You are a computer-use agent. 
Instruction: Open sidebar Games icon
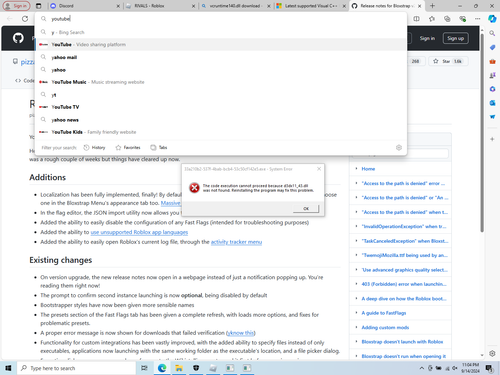pos(492,75)
